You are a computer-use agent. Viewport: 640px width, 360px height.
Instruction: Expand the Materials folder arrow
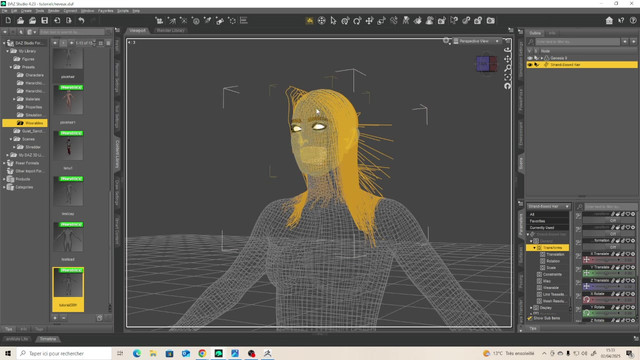click(14, 99)
